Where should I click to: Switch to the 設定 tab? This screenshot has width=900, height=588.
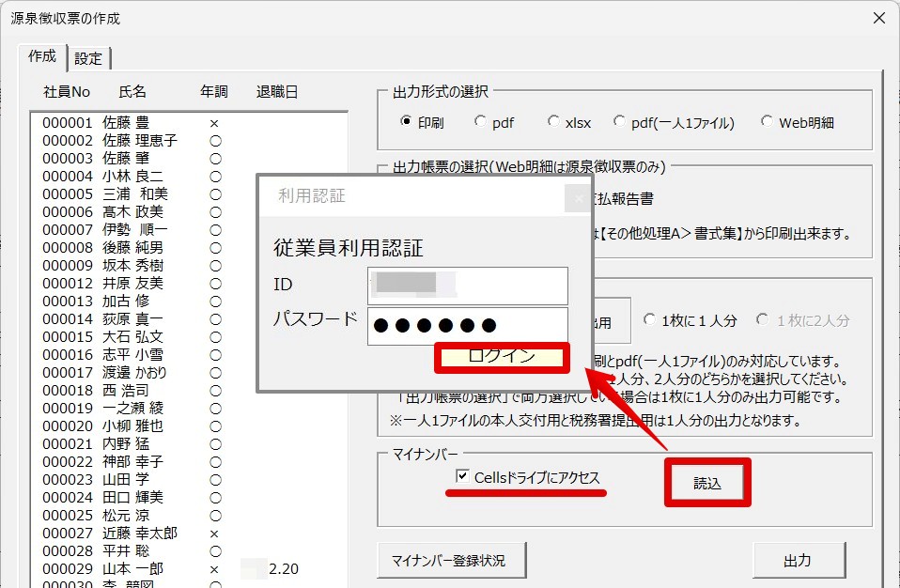pos(89,58)
